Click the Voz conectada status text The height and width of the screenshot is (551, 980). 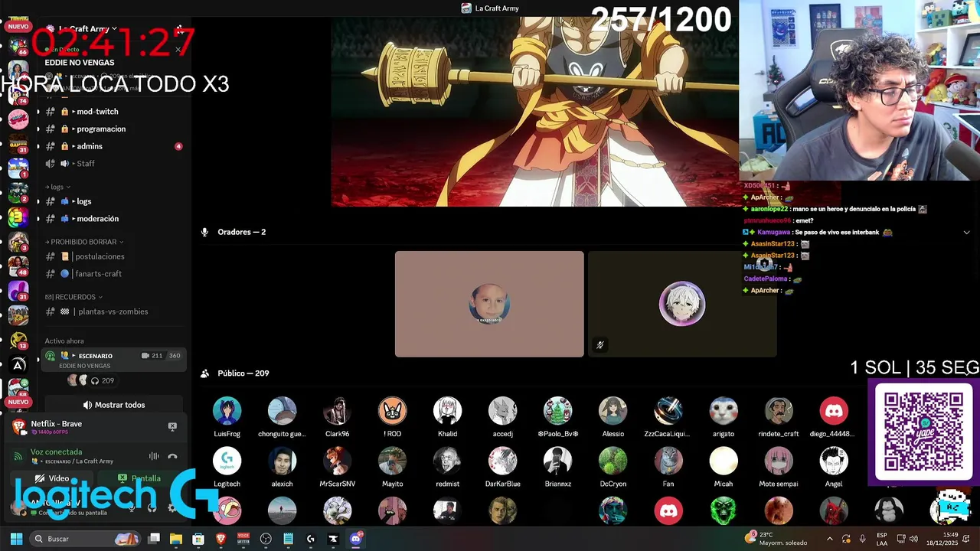56,452
